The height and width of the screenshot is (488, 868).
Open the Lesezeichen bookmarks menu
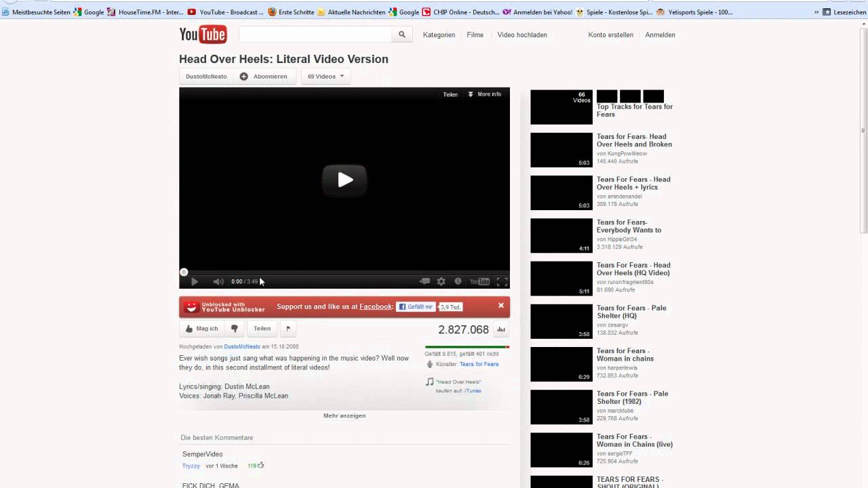click(844, 12)
